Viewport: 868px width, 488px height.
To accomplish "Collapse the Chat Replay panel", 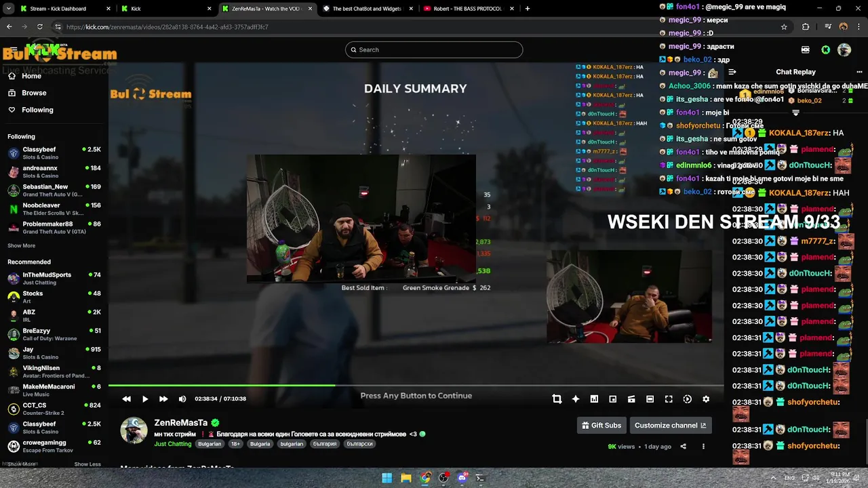I will point(732,72).
